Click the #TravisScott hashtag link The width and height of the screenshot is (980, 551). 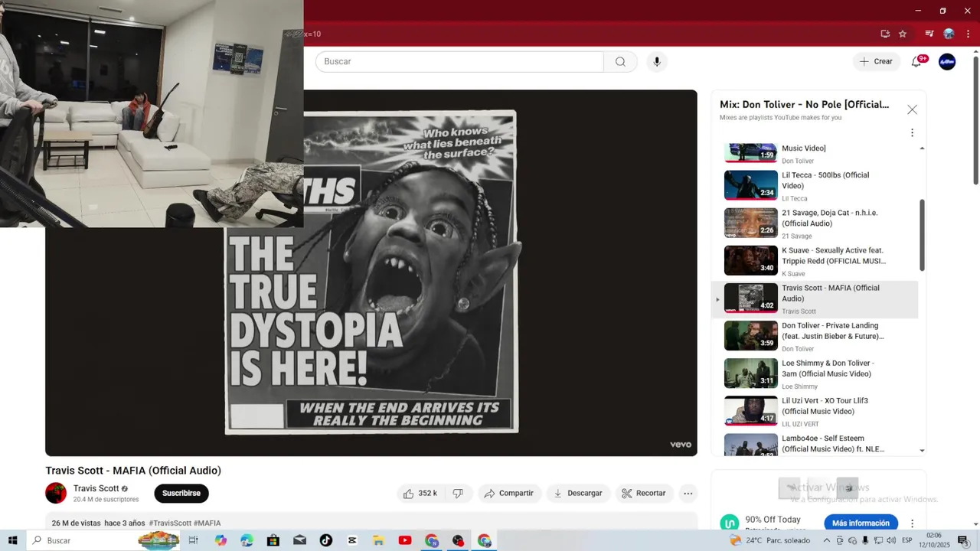(x=170, y=523)
